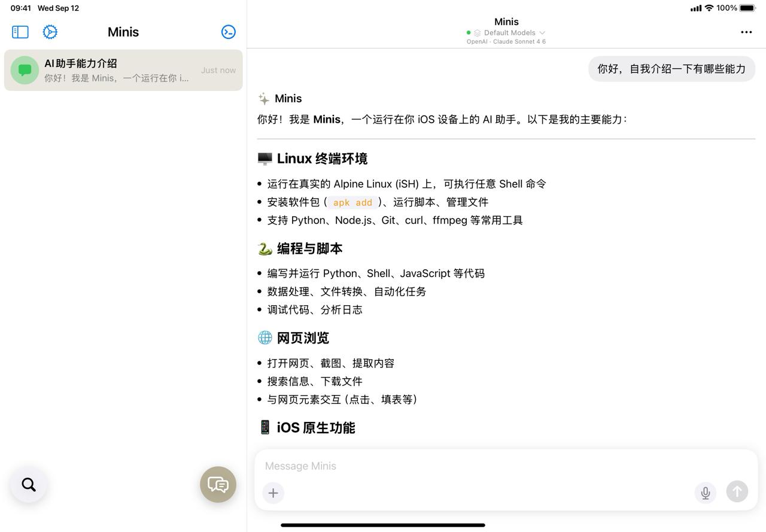Tap the search magnifier button
The height and width of the screenshot is (532, 766).
[x=29, y=484]
